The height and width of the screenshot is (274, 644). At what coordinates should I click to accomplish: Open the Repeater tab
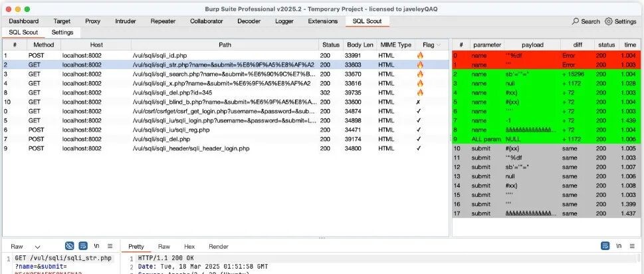click(163, 21)
